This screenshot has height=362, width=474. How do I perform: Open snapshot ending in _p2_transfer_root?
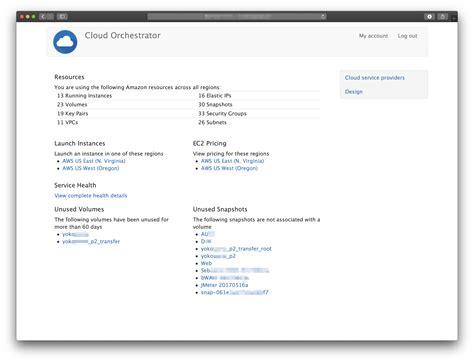(x=236, y=249)
